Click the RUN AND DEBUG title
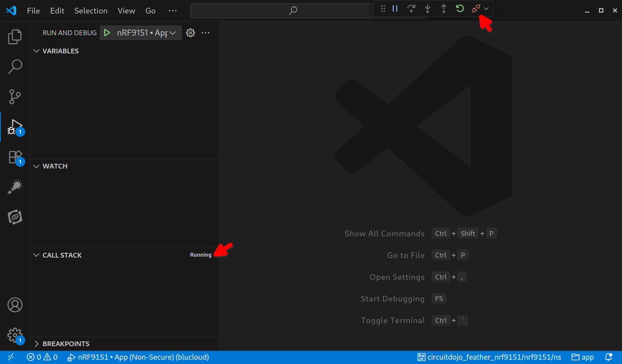622x364 pixels. pyautogui.click(x=70, y=33)
